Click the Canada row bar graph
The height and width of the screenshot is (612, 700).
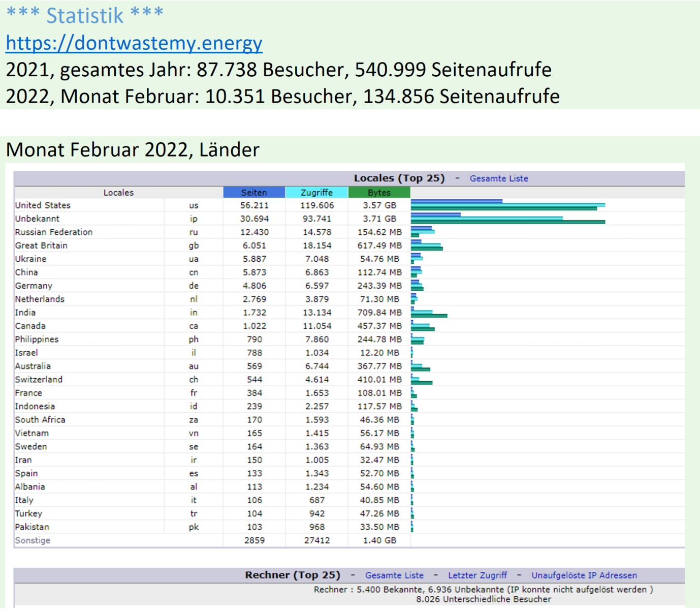coord(423,326)
